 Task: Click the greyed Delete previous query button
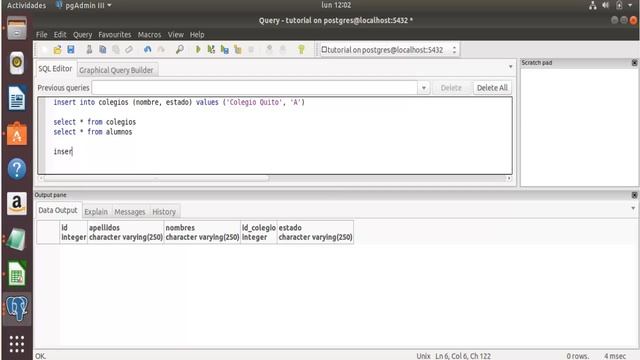(x=451, y=88)
